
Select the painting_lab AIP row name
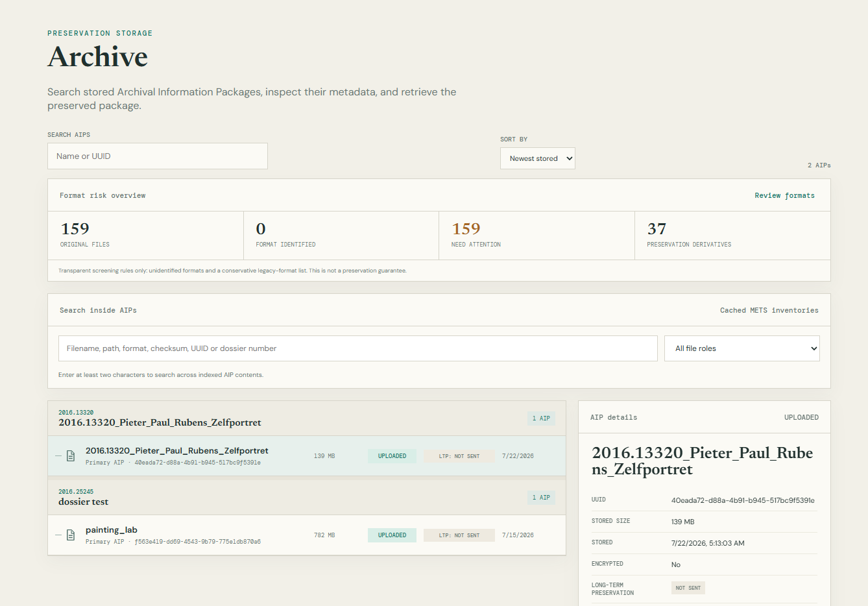112,530
